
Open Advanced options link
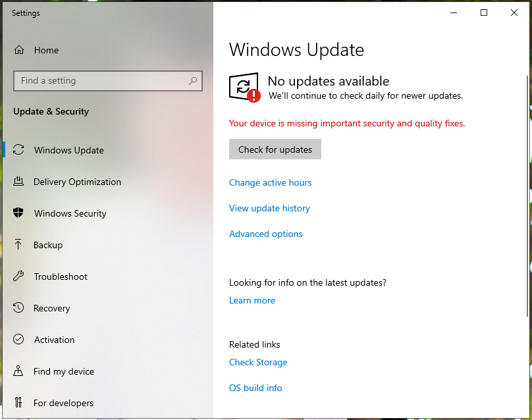coord(265,234)
